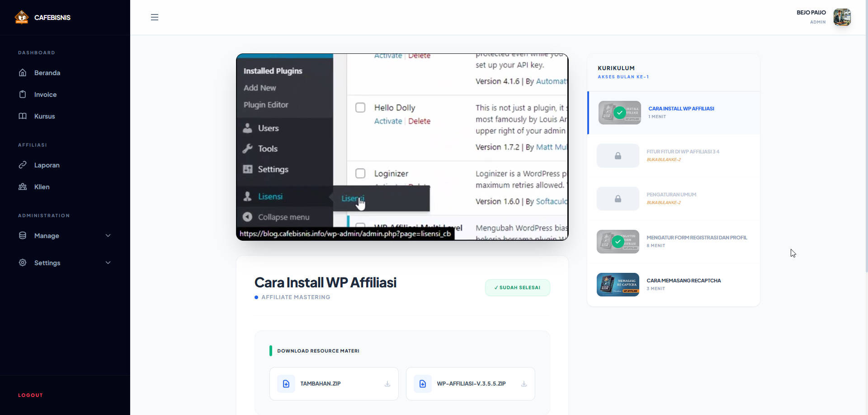The image size is (868, 415).
Task: Click the hamburger menu icon
Action: [155, 17]
